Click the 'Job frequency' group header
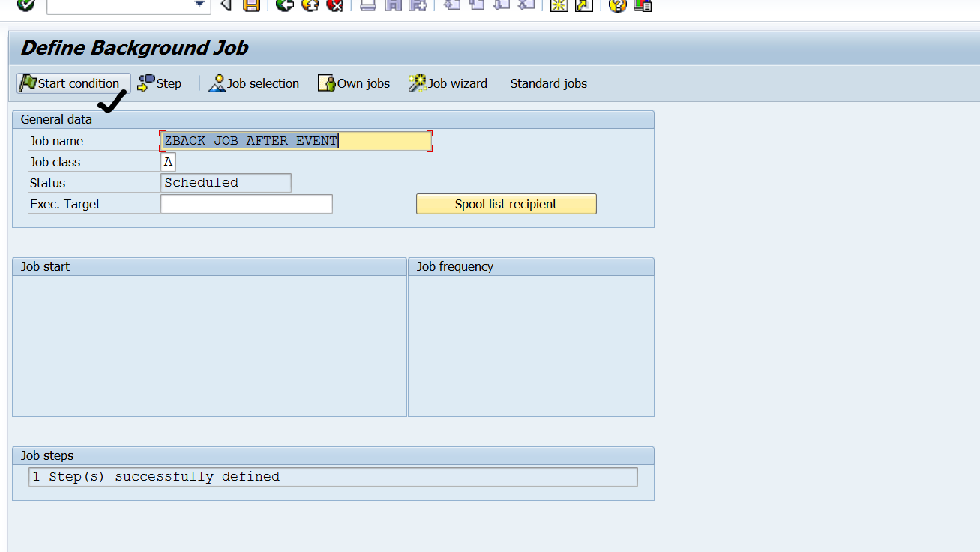The width and height of the screenshot is (980, 552). click(455, 266)
